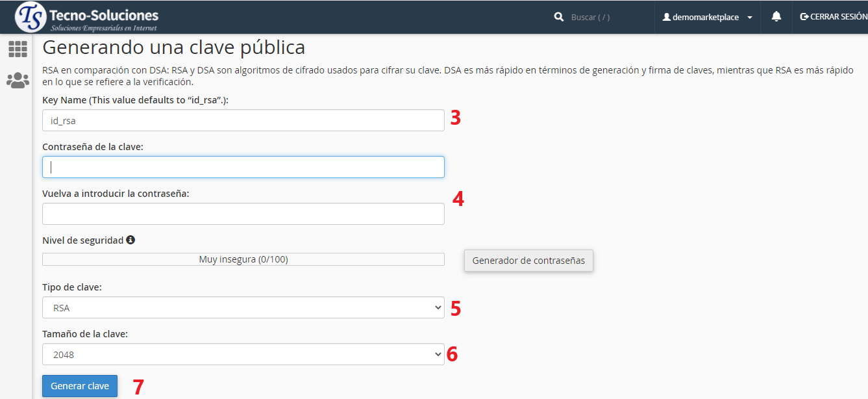Expand the Tamaño de la clave dropdown
Image resolution: width=868 pixels, height=399 pixels.
point(243,354)
